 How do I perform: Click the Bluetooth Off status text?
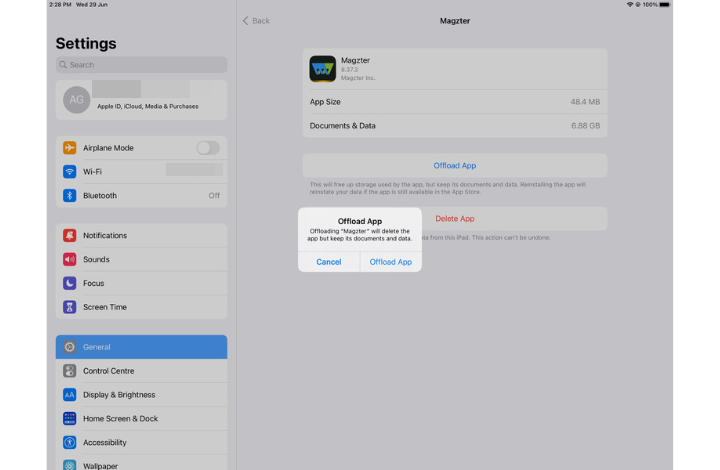214,196
